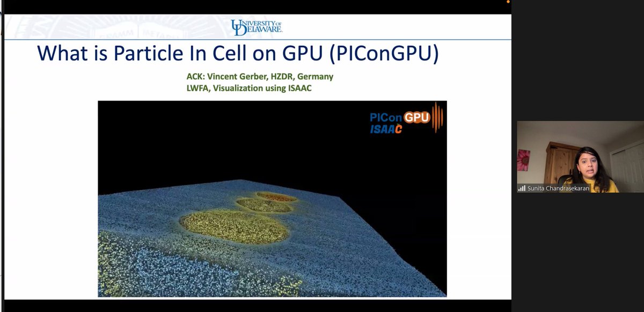Click the 'LWFA, Visualization using ISAAC' line
Viewport: 644px width, 312px height.
click(x=249, y=89)
